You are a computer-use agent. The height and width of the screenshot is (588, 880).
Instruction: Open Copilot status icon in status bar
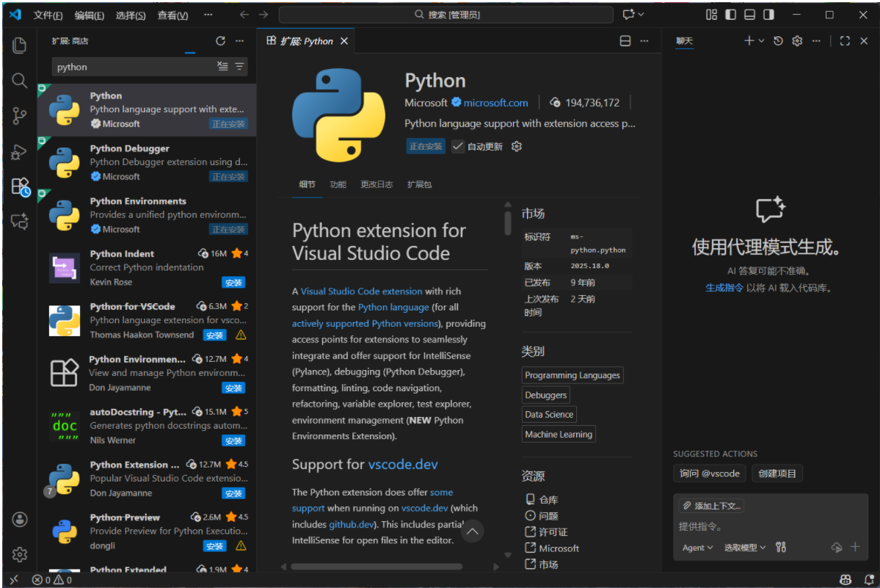click(846, 580)
